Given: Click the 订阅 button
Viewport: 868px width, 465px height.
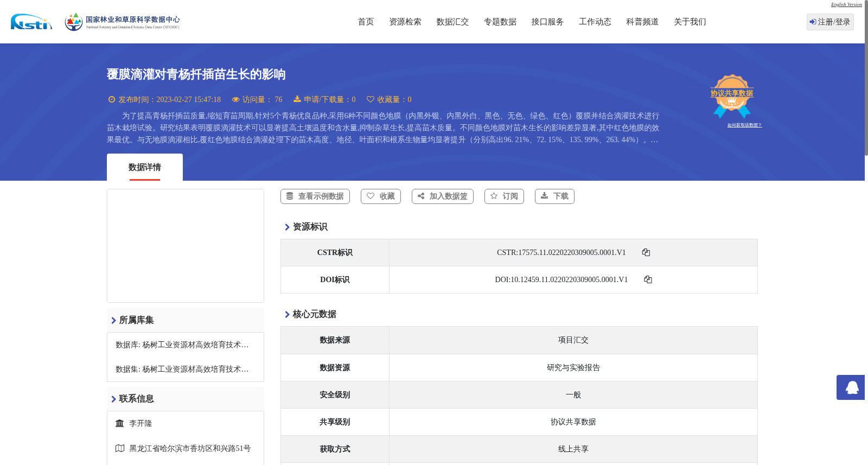Looking at the screenshot, I should coord(504,196).
